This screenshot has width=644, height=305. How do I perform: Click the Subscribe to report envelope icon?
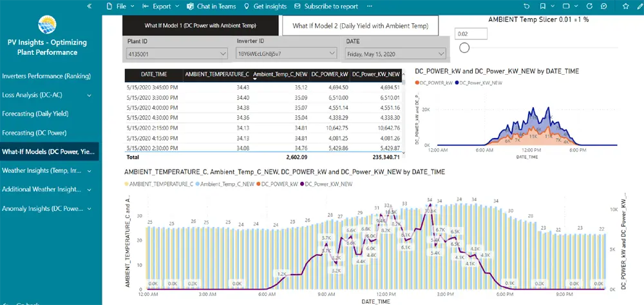[297, 6]
